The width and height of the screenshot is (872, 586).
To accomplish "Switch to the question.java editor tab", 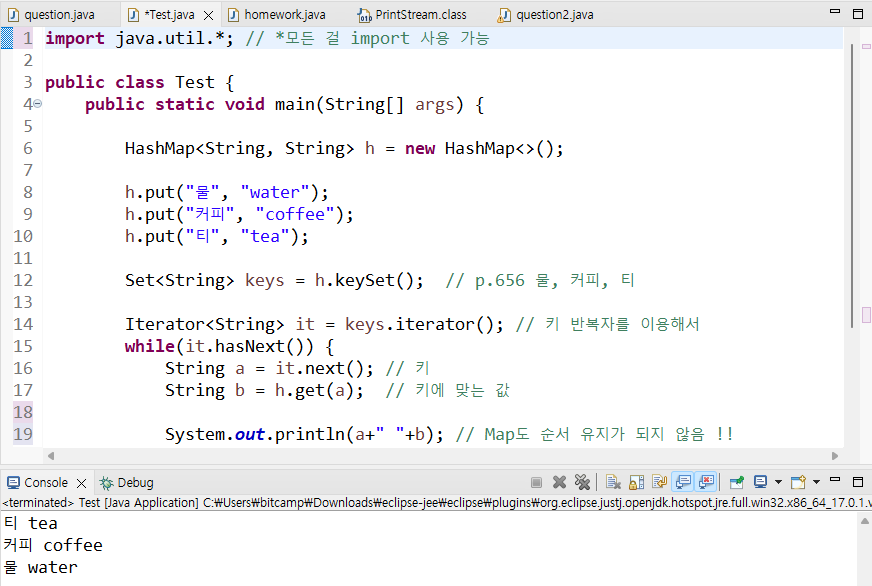I will [x=59, y=15].
